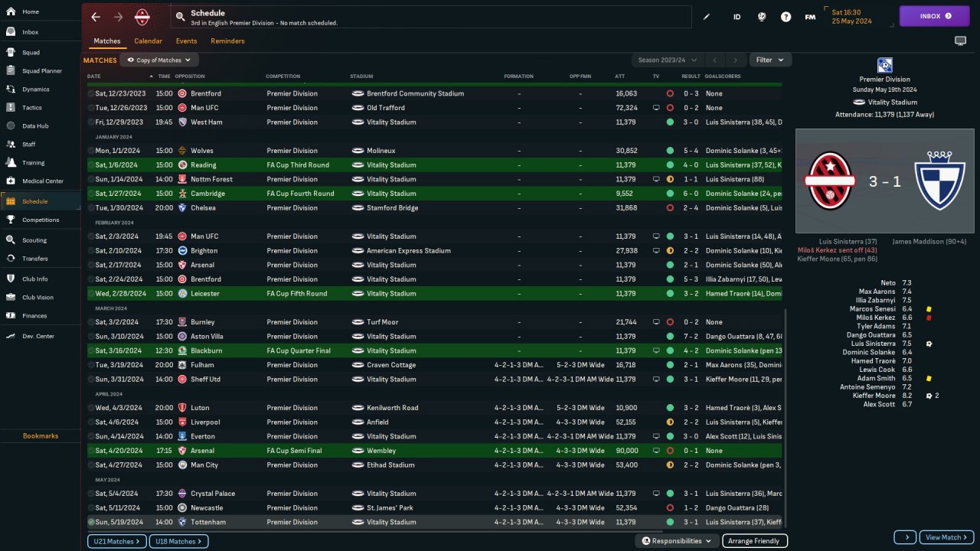Select the row circle for the Liverpool match
980x551 pixels.
point(91,422)
